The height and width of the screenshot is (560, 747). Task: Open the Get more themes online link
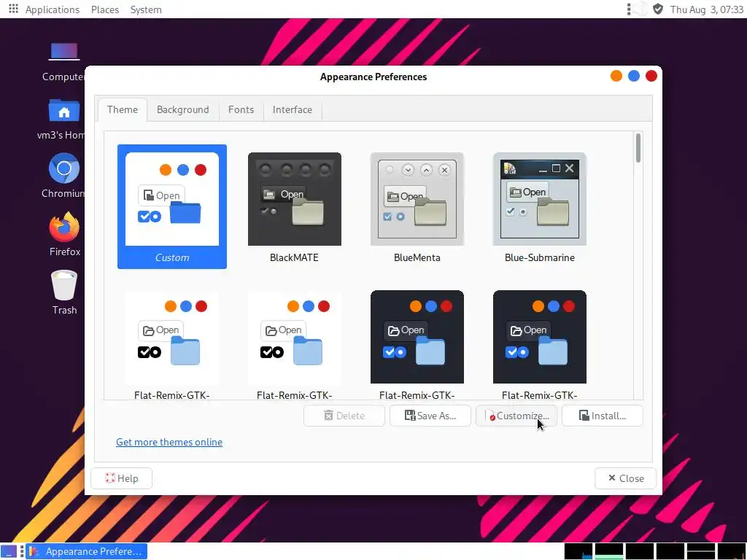tap(169, 442)
